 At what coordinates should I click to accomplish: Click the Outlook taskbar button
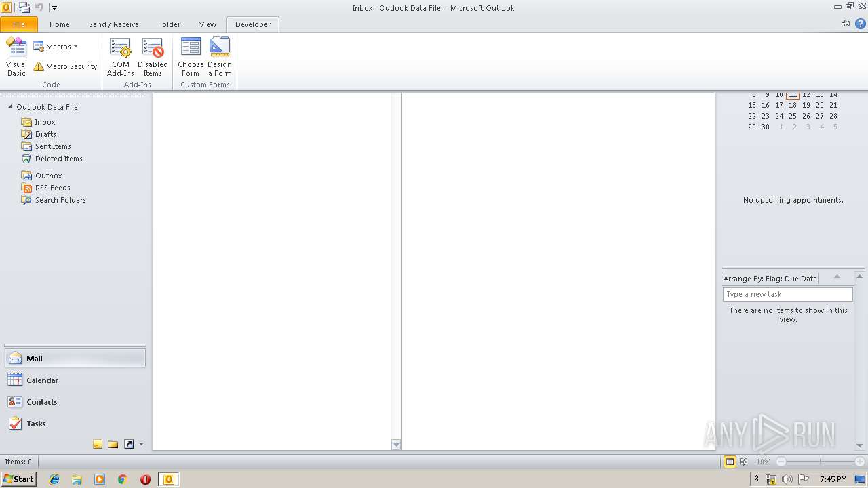168,479
